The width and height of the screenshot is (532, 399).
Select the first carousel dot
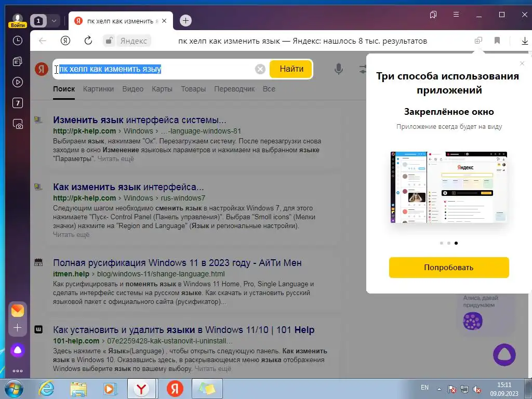442,243
